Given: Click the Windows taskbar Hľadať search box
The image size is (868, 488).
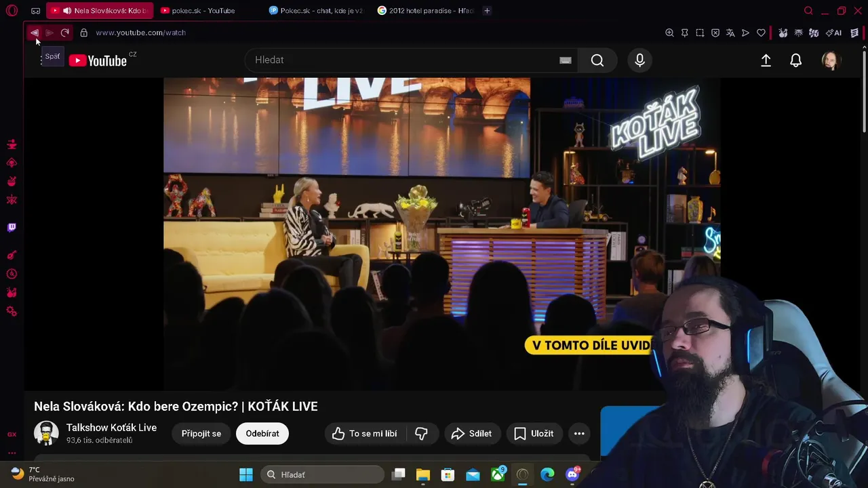Looking at the screenshot, I should (x=322, y=474).
